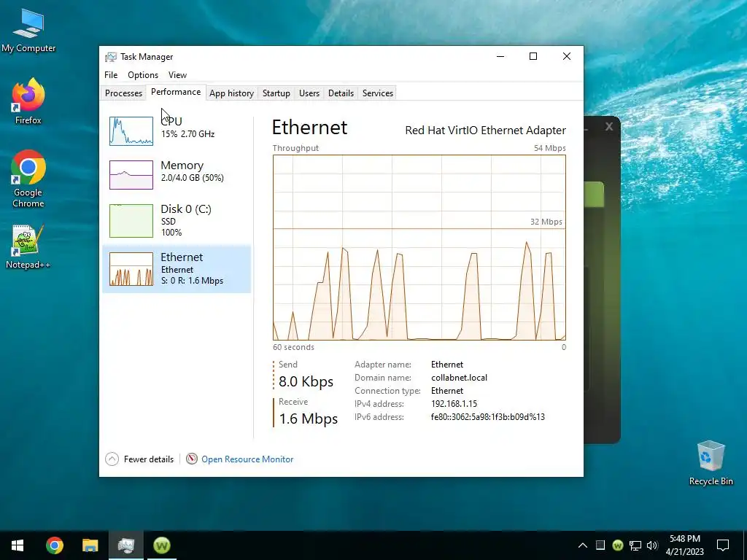The width and height of the screenshot is (747, 560).
Task: Click the 60 seconds axis label
Action: click(293, 347)
